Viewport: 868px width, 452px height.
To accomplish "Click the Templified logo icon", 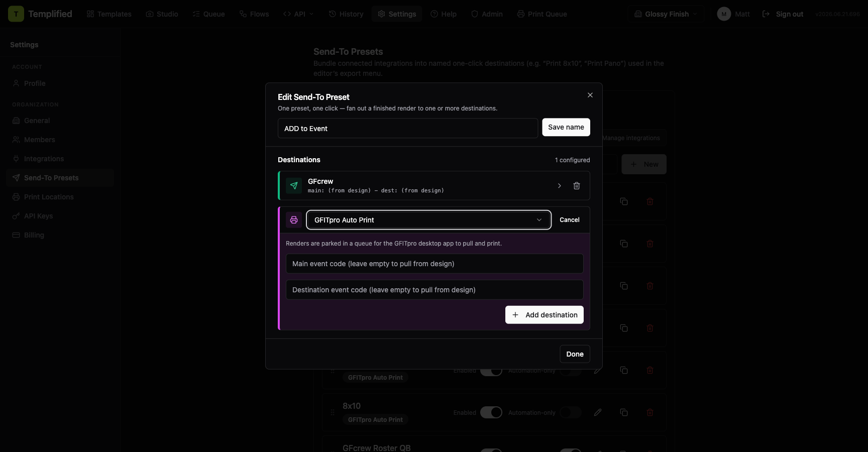I will pos(16,14).
